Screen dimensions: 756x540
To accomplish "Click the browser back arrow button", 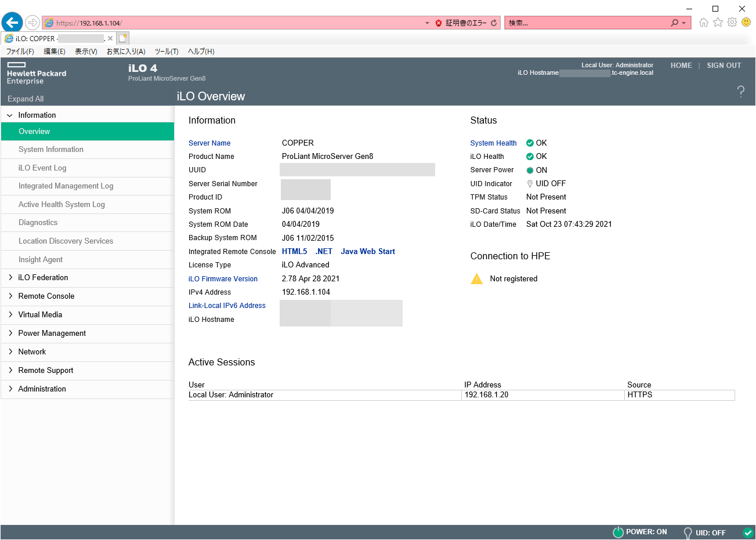I will click(x=12, y=23).
